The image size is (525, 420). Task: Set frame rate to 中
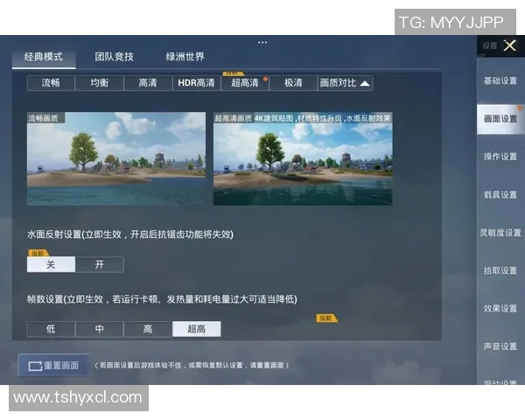click(x=100, y=329)
